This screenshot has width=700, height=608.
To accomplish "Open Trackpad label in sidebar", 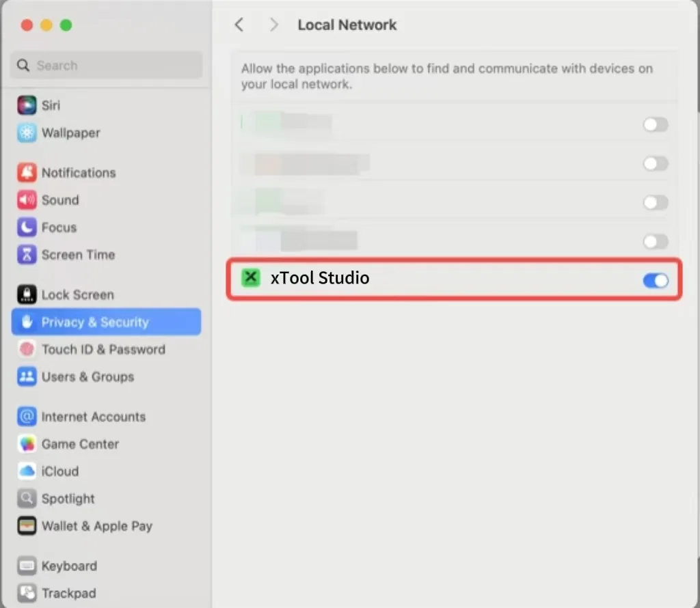I will (69, 593).
